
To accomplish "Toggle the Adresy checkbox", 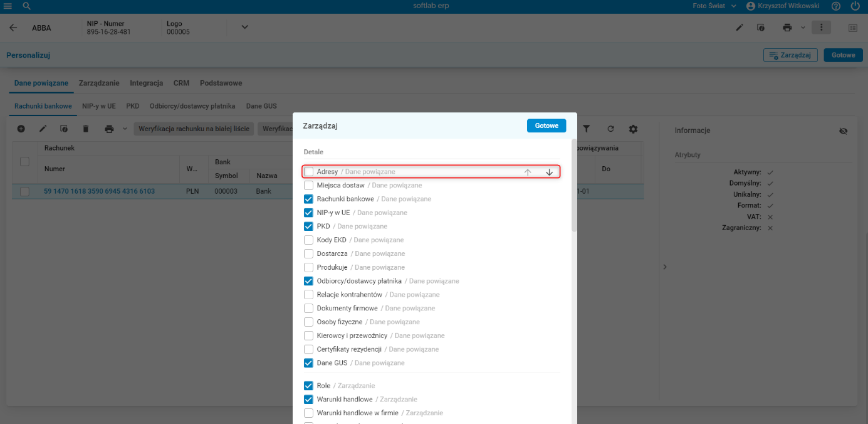I will [308, 172].
